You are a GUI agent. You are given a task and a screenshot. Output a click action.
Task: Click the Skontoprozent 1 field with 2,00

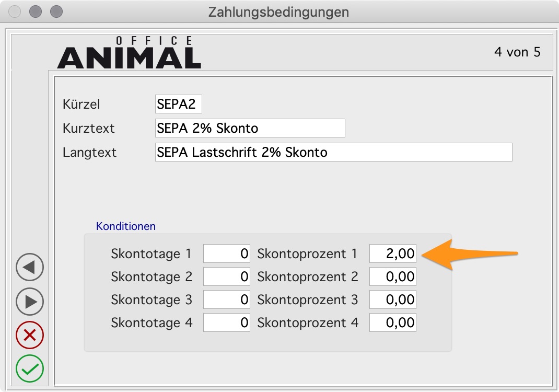(x=393, y=254)
